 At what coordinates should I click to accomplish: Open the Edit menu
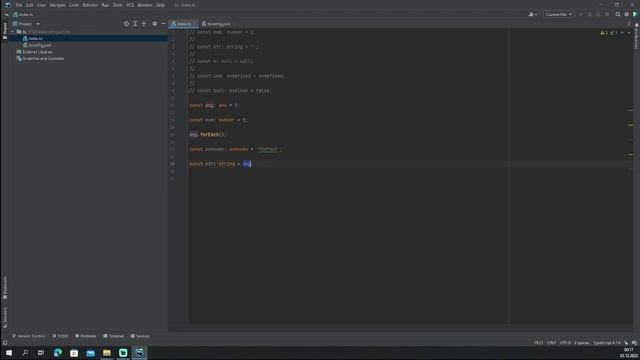[30, 5]
